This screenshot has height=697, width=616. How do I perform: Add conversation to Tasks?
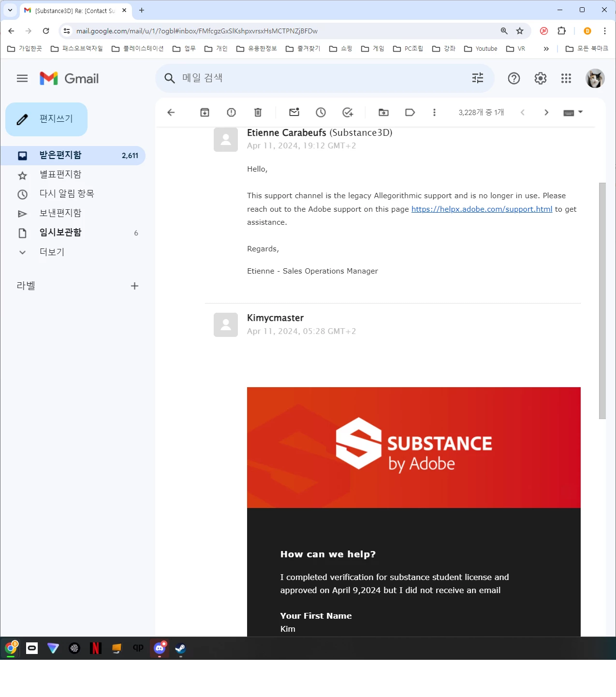pos(348,113)
